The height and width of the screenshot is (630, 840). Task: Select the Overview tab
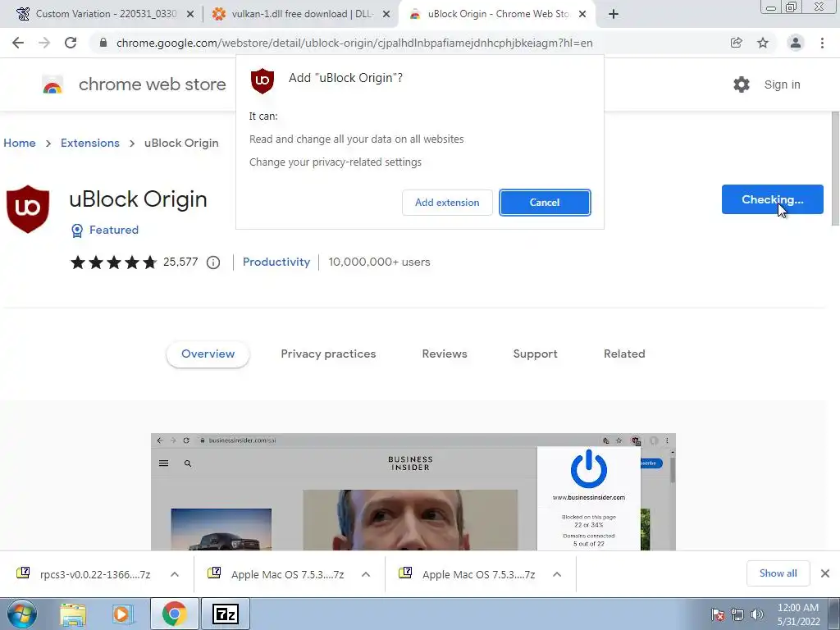[x=208, y=354]
